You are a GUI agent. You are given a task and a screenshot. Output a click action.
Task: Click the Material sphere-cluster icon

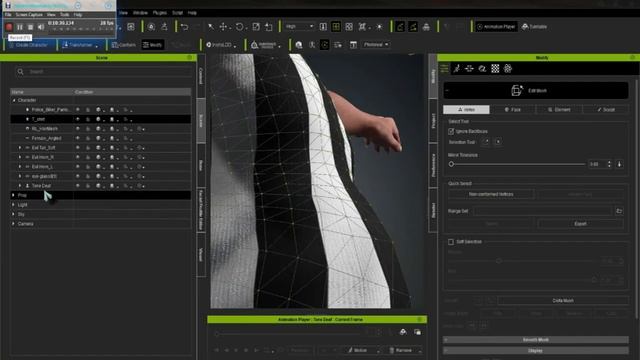(x=508, y=69)
